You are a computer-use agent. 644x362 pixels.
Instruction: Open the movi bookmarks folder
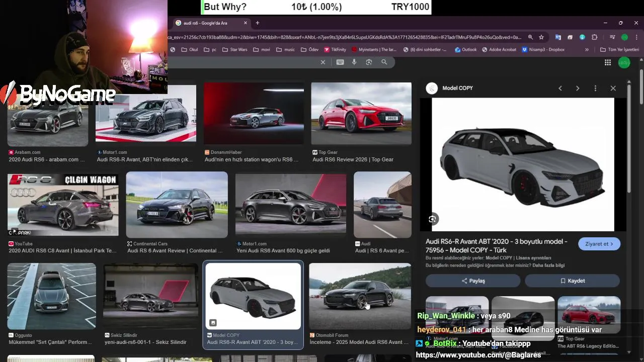(262, 50)
